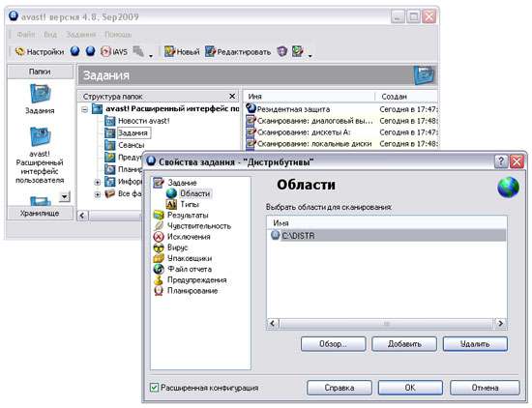The width and height of the screenshot is (532, 408).
Task: Expand the Все фа... tree node
Action: 97,194
